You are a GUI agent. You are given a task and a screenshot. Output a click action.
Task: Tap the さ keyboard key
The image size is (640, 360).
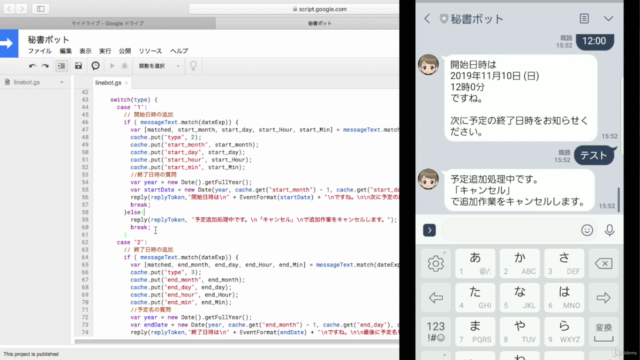[x=564, y=264]
